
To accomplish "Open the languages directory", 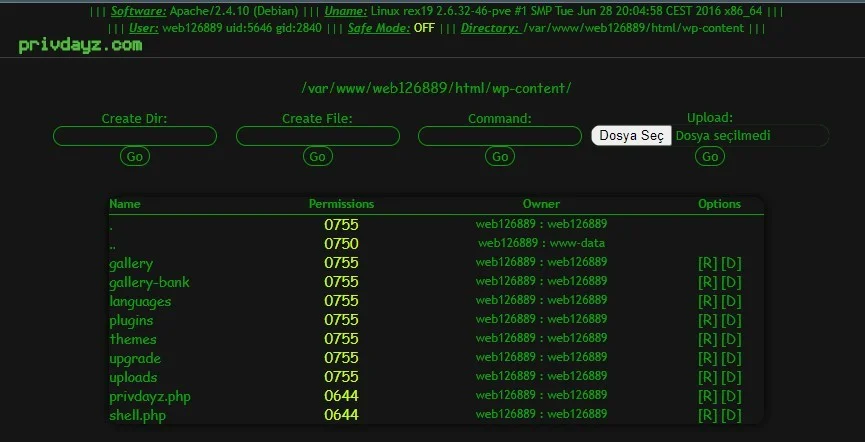I will [x=140, y=302].
